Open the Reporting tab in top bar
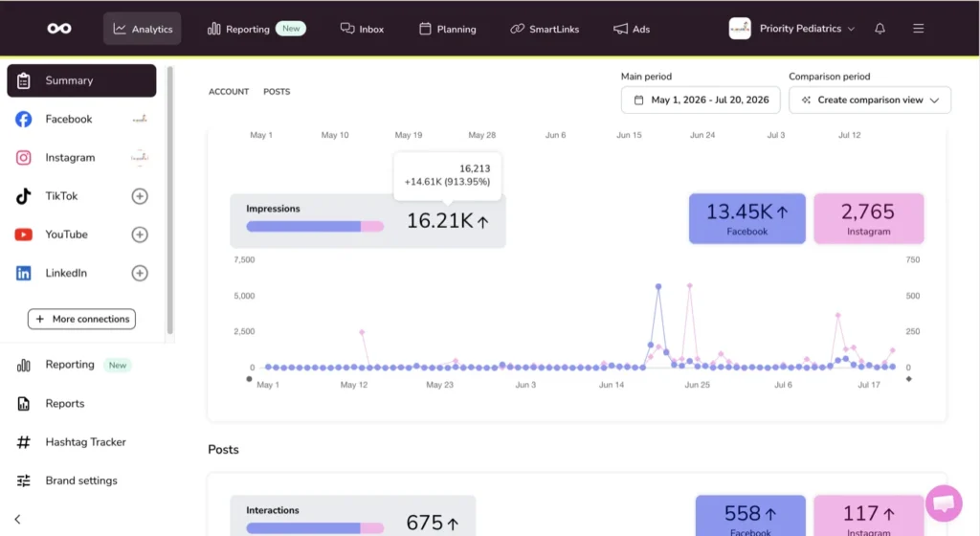The width and height of the screenshot is (980, 536). point(256,29)
